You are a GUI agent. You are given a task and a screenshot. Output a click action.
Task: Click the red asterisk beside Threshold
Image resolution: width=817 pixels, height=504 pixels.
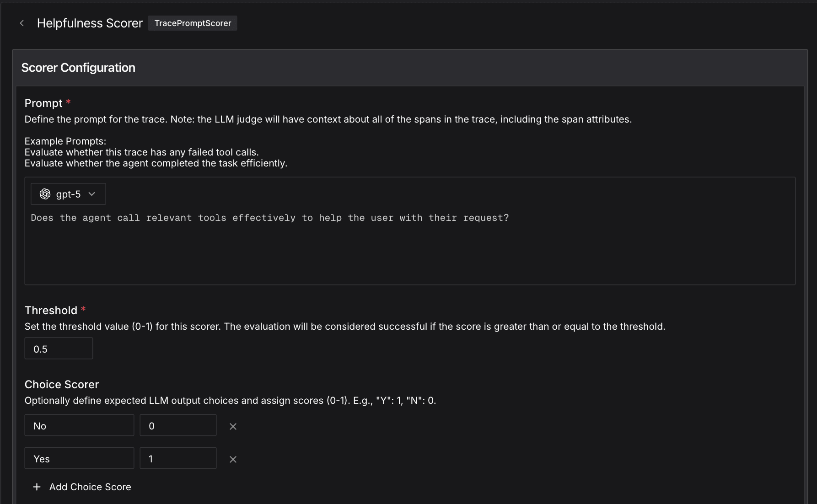tap(83, 310)
